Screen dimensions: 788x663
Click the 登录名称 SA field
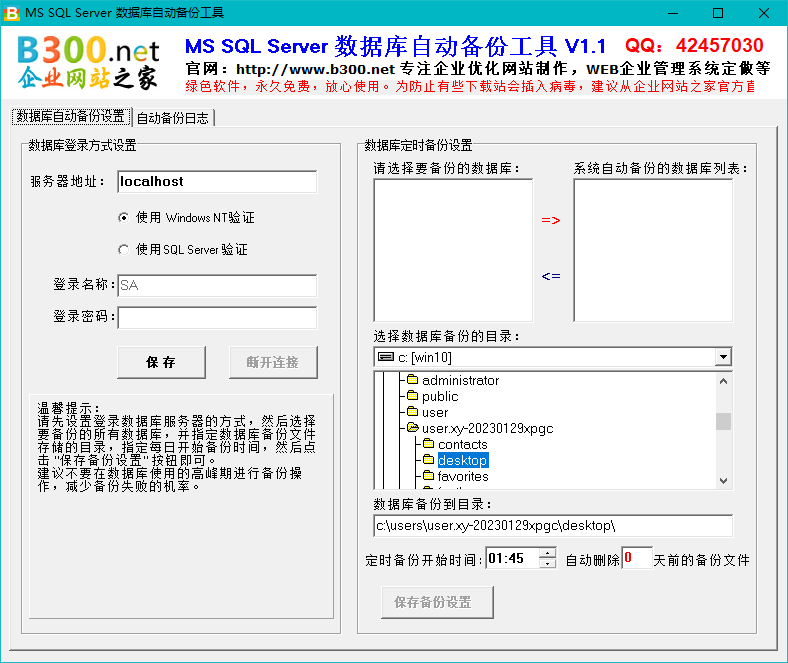click(x=217, y=286)
